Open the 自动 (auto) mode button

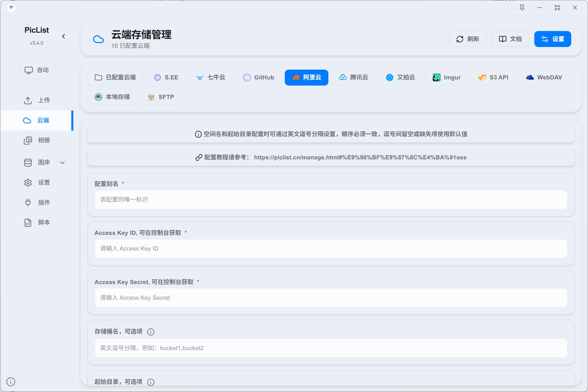coord(37,70)
